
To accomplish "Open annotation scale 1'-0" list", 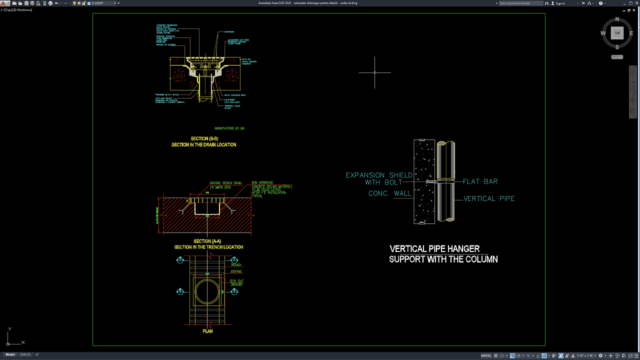I will coord(586,356).
